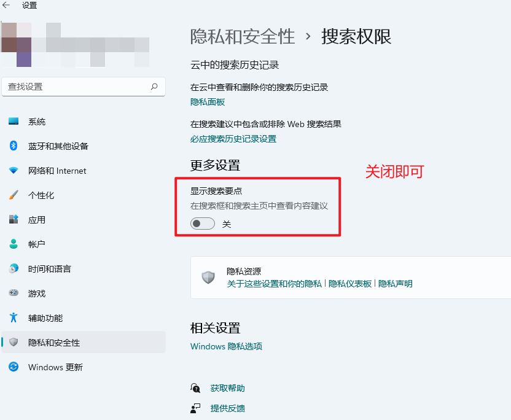Screen dimensions: 511x420
Task: Open the 应用 settings category
Action: coord(37,220)
